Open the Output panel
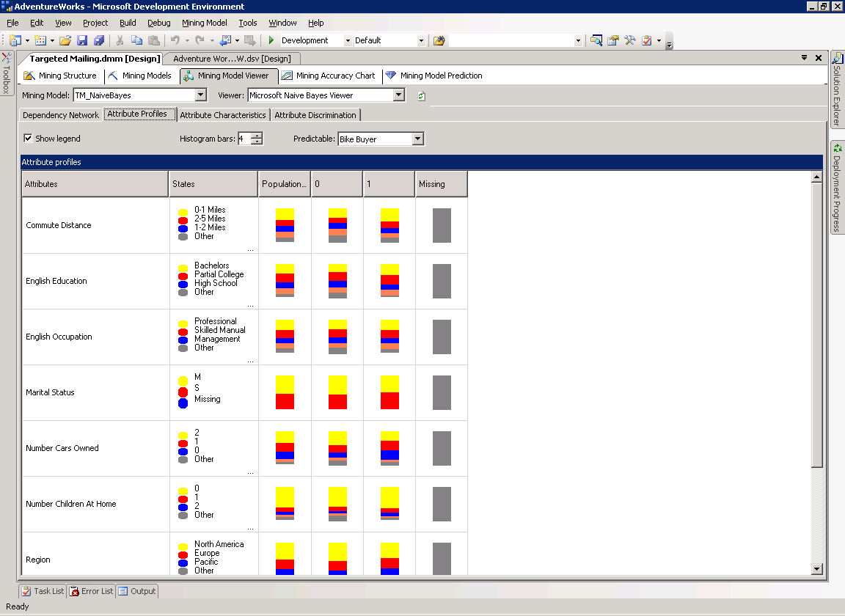Image resolution: width=845 pixels, height=616 pixels. 137,591
